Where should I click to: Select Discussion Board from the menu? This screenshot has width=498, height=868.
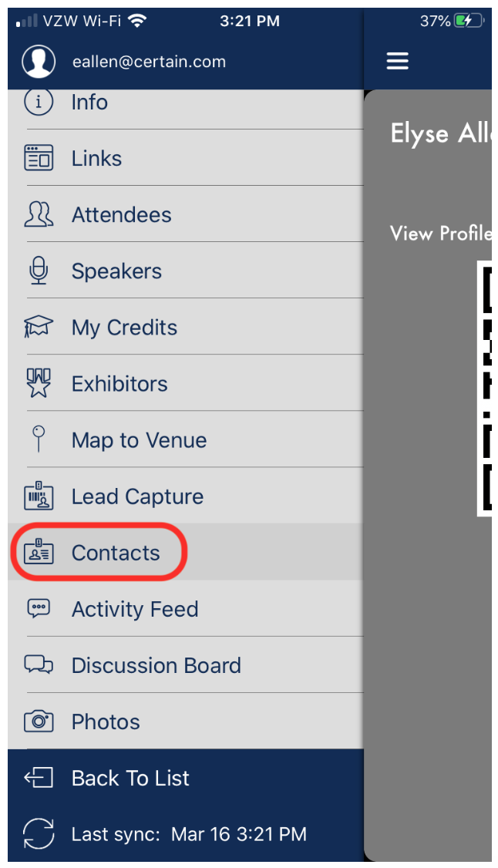186,664
